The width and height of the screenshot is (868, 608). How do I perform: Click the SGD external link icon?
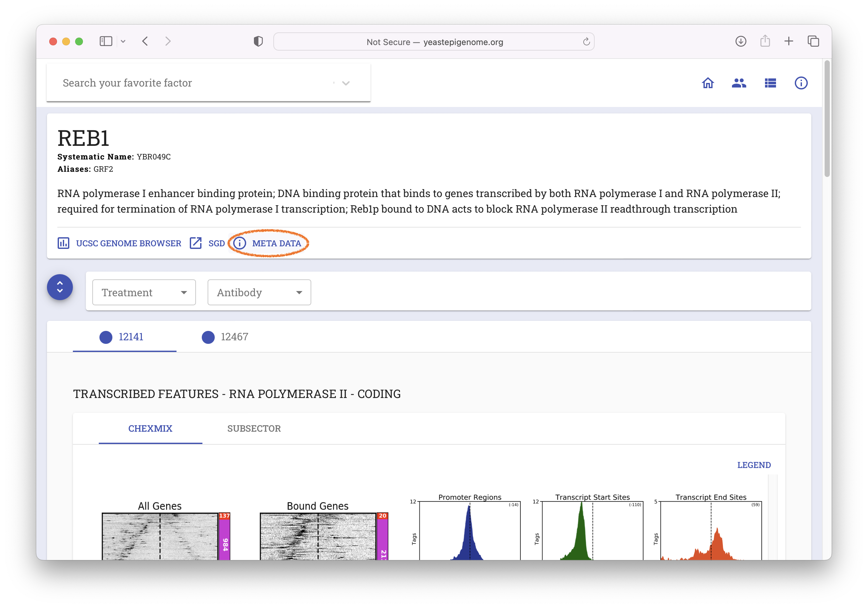click(195, 243)
